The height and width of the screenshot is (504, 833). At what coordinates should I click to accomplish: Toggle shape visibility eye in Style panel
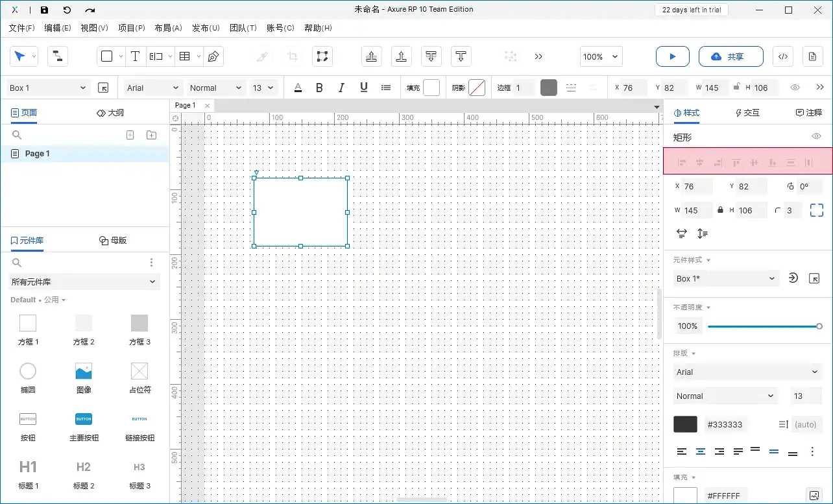(x=816, y=136)
